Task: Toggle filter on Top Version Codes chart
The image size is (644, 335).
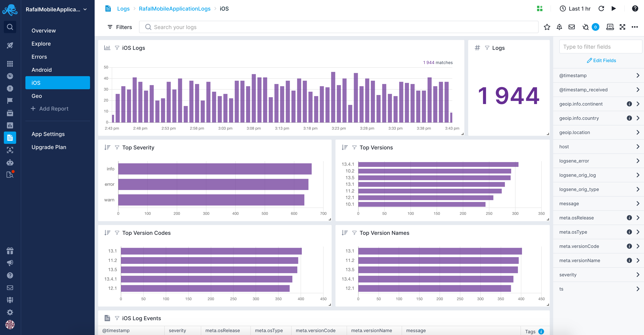Action: point(117,232)
